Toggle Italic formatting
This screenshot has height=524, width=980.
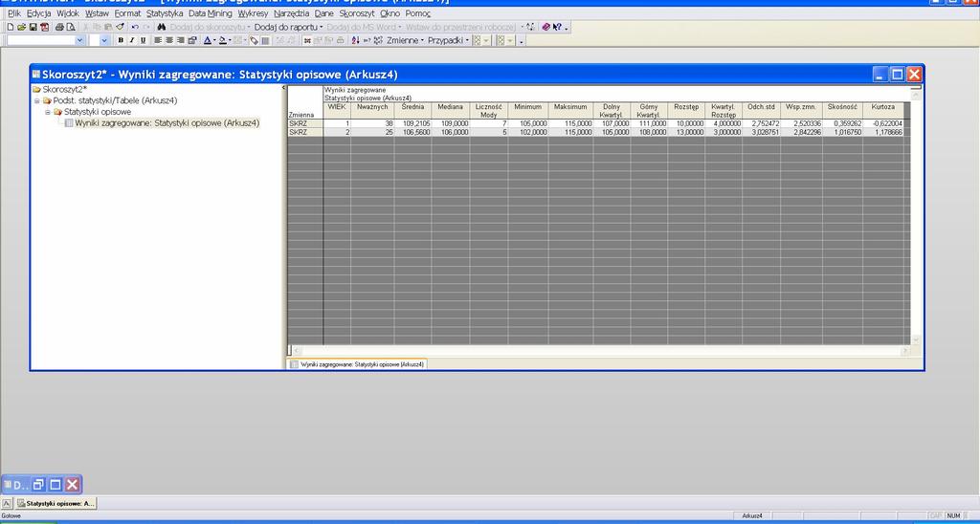(132, 40)
